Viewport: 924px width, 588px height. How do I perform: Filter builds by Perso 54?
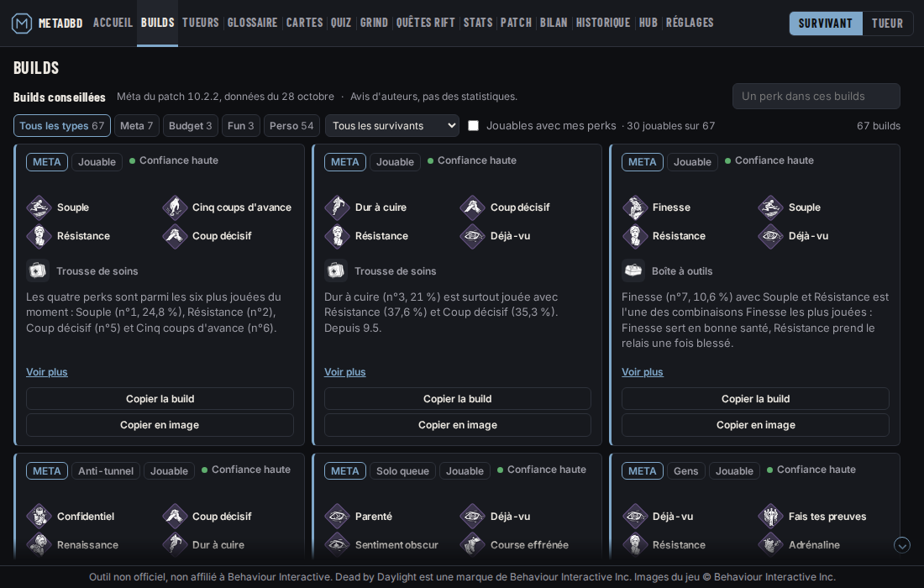click(291, 125)
